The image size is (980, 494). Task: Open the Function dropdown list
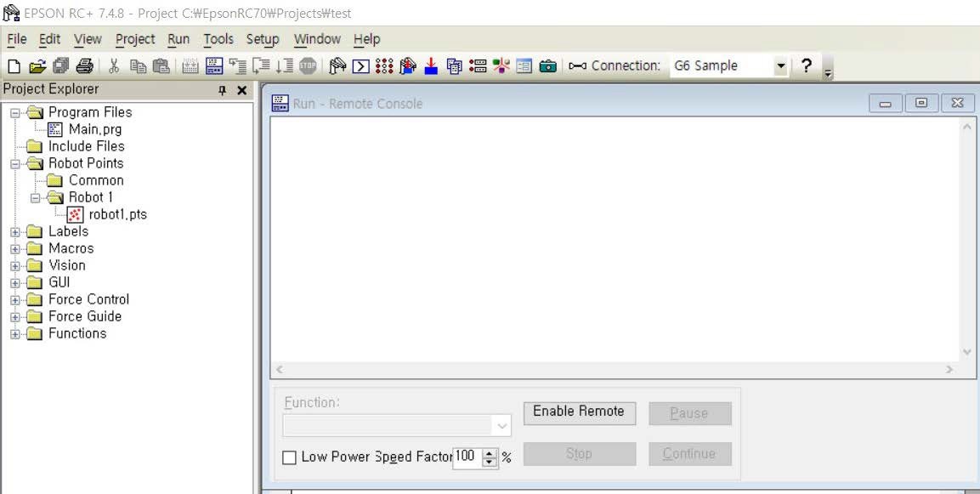pos(501,427)
